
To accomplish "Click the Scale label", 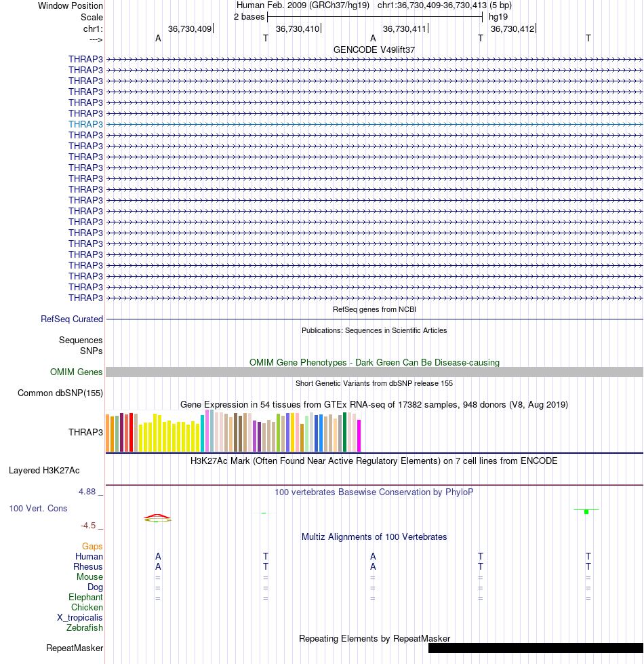I will (92, 18).
